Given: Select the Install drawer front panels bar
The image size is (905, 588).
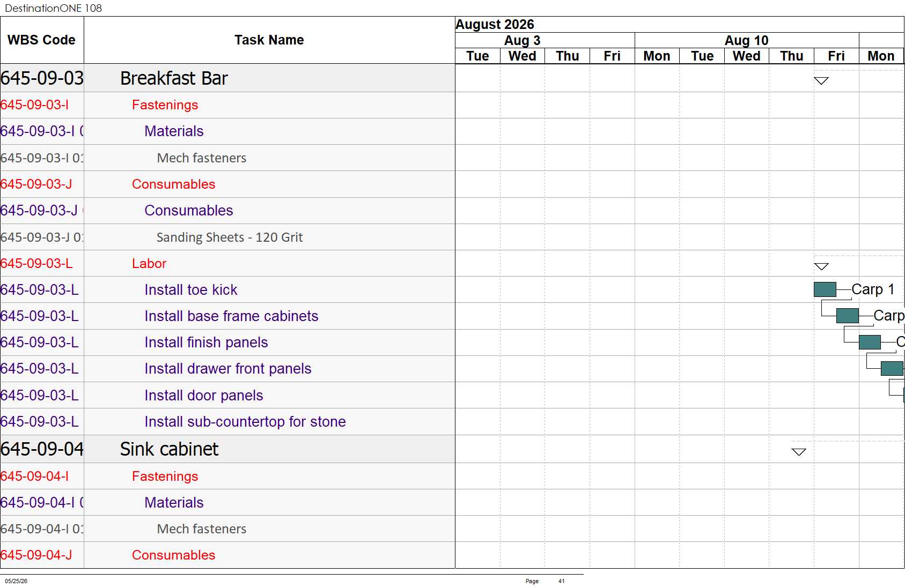Looking at the screenshot, I should (x=892, y=368).
